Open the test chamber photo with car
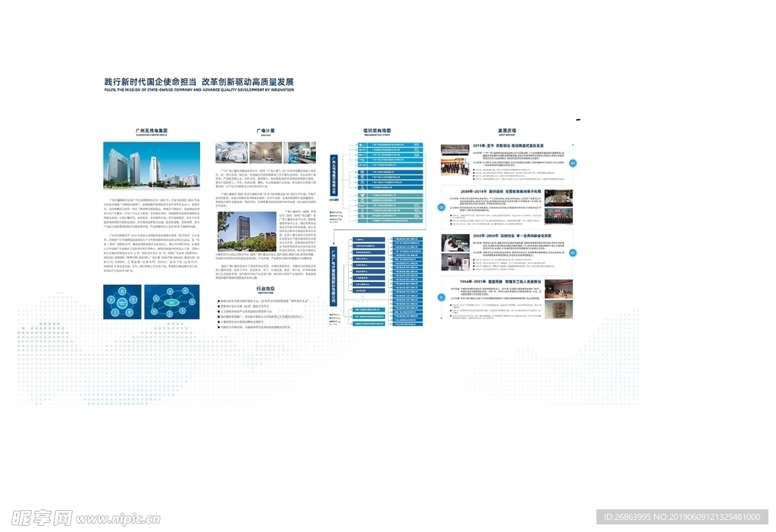Image resolution: width=776 pixels, height=532 pixels. click(x=265, y=152)
